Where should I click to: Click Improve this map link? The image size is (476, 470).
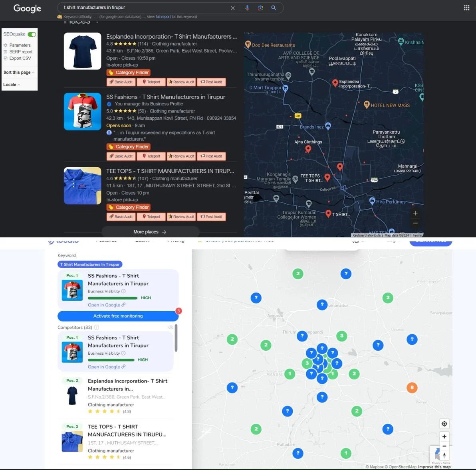pyautogui.click(x=434, y=467)
